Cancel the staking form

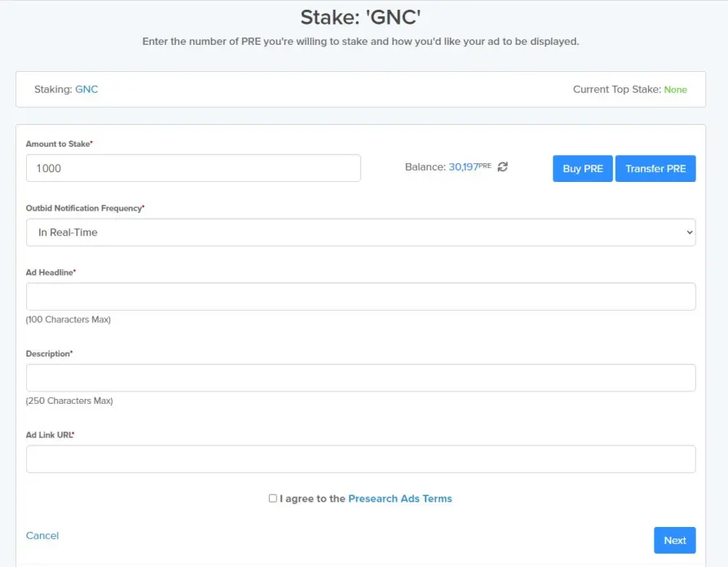coord(42,535)
